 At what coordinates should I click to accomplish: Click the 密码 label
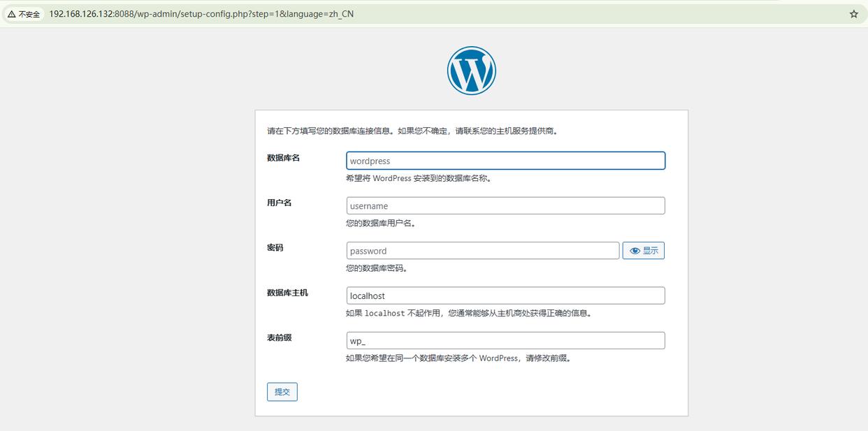[x=275, y=248]
